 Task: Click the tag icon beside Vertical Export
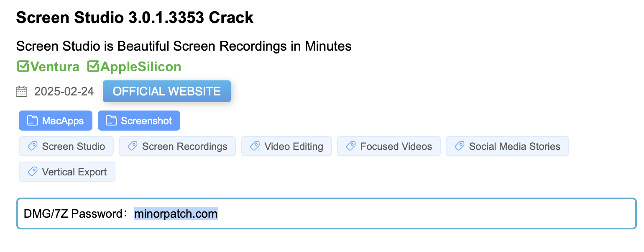[32, 172]
